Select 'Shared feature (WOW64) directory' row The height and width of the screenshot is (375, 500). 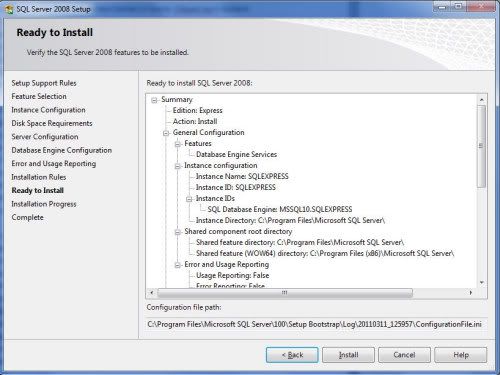coord(325,253)
